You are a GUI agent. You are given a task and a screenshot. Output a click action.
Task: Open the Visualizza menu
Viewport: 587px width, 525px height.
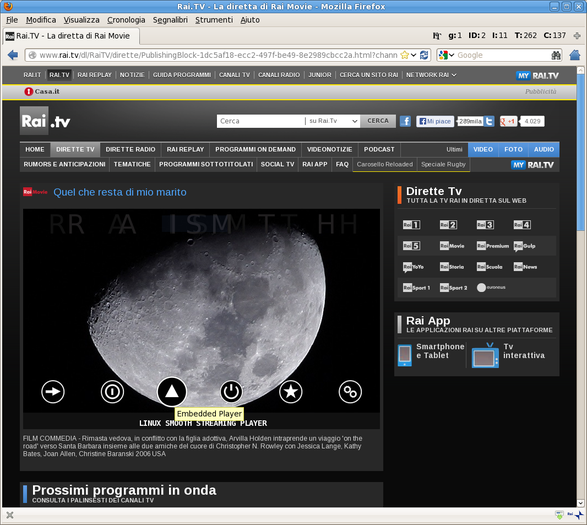(x=81, y=20)
